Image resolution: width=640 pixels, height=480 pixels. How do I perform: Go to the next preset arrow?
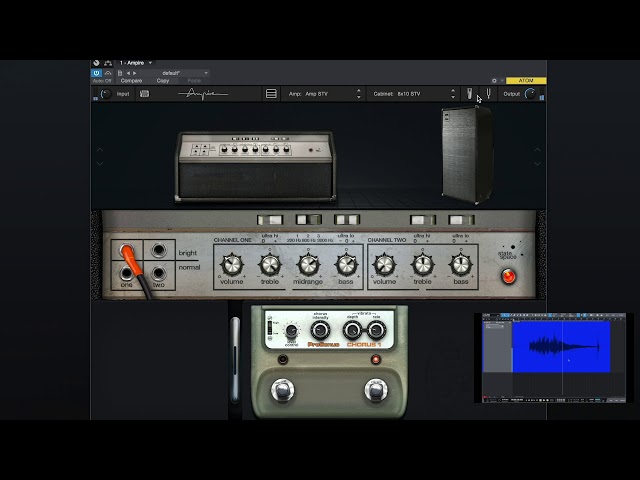[x=134, y=73]
